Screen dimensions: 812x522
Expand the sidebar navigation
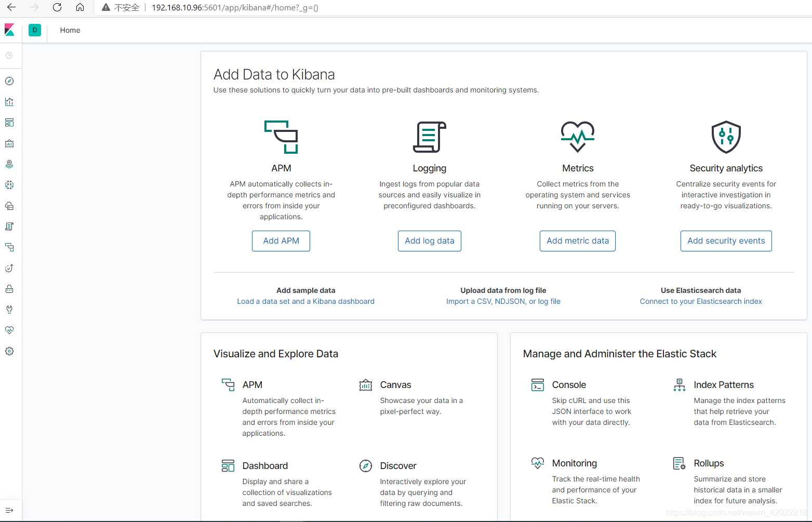(x=9, y=510)
